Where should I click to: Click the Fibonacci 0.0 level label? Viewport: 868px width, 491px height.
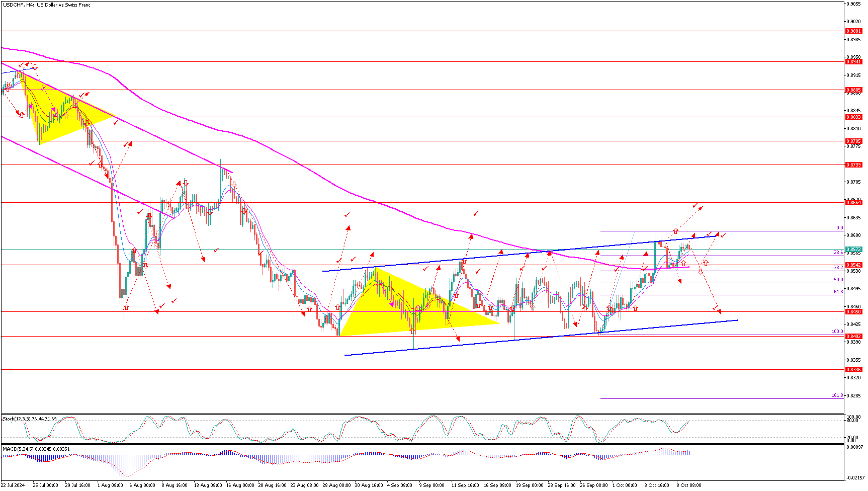pos(839,228)
